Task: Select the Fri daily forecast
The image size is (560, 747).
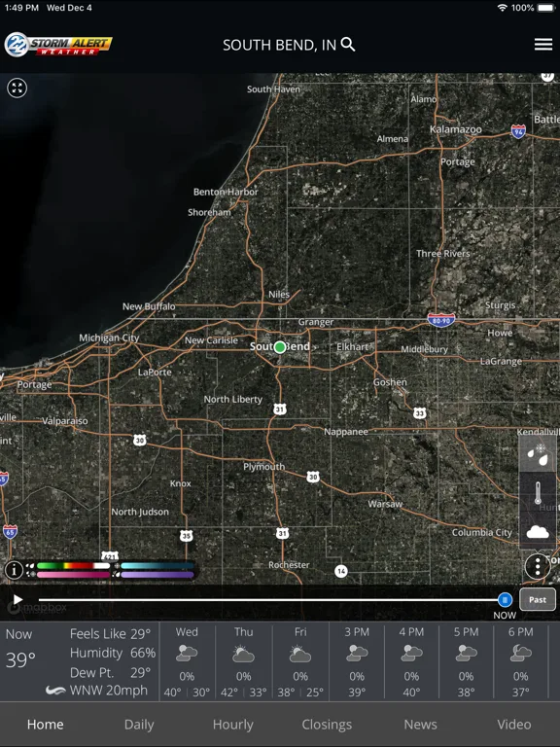Action: pyautogui.click(x=300, y=661)
